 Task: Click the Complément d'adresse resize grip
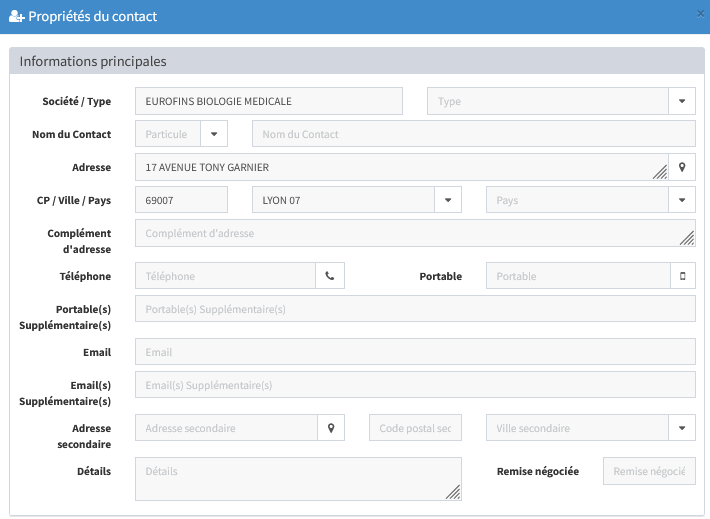click(687, 238)
